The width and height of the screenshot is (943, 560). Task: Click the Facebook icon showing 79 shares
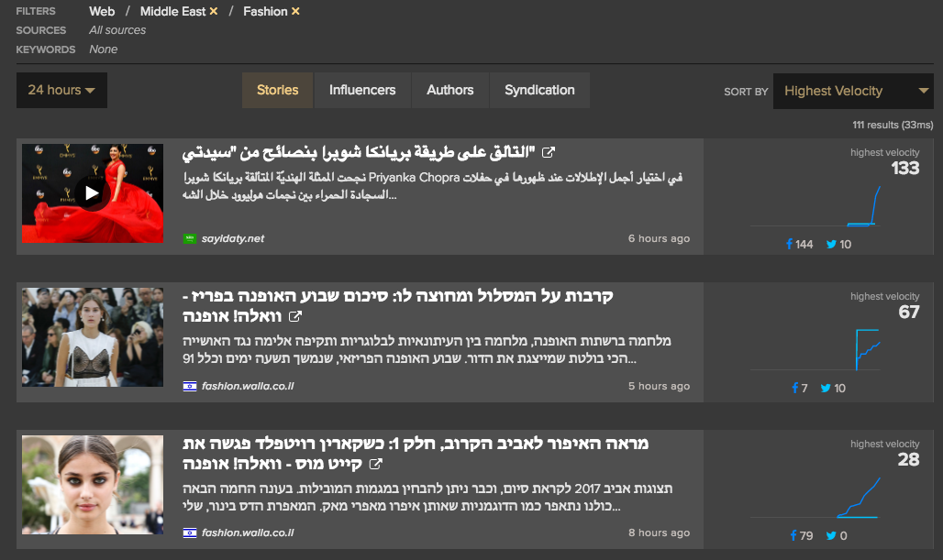coord(793,535)
